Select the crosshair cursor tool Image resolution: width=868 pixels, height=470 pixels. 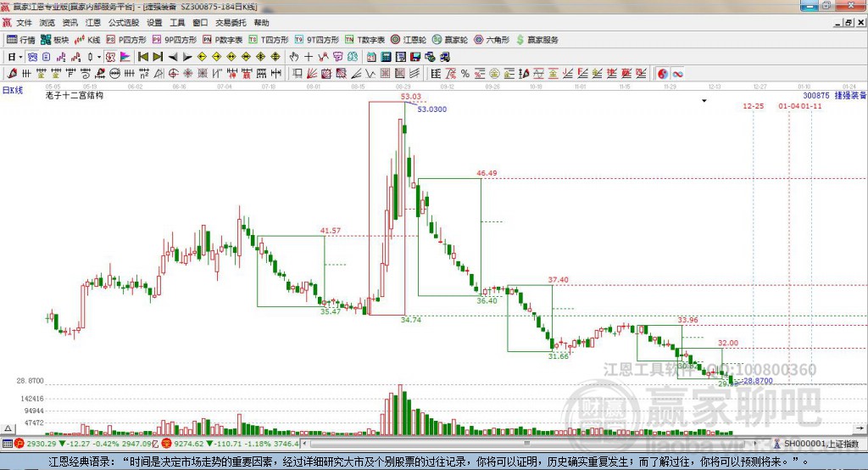[309, 57]
